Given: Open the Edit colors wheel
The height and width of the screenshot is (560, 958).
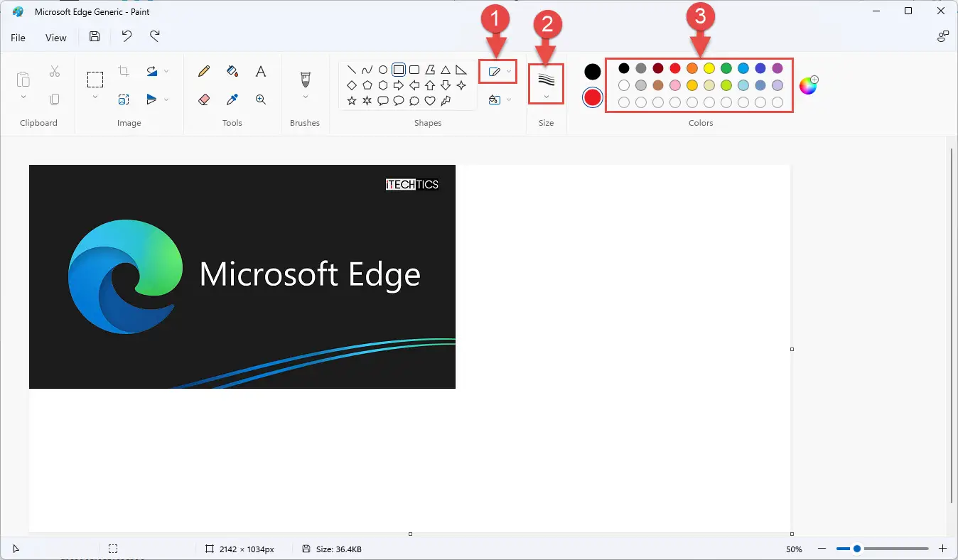Looking at the screenshot, I should [809, 85].
